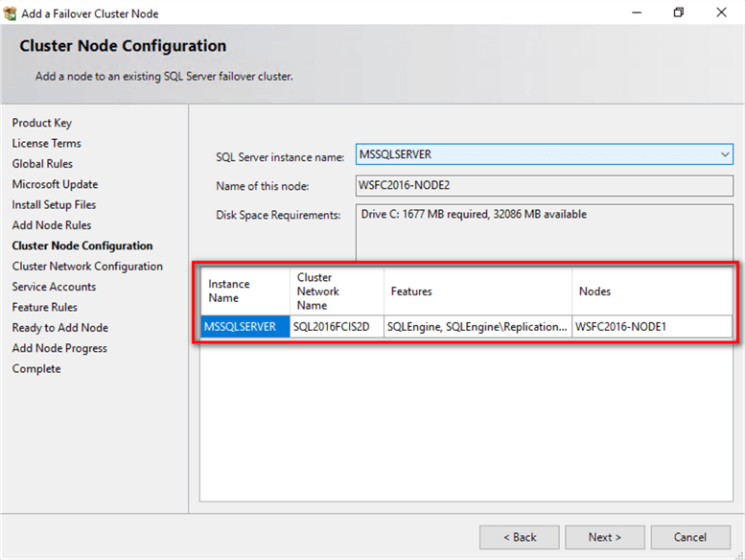Close the Add a Failover Cluster Node window
This screenshot has height=560, width=745.
(x=721, y=12)
